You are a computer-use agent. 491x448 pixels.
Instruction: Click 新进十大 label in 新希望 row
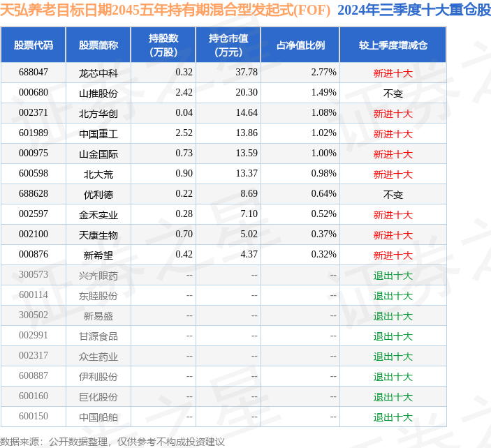tap(393, 255)
